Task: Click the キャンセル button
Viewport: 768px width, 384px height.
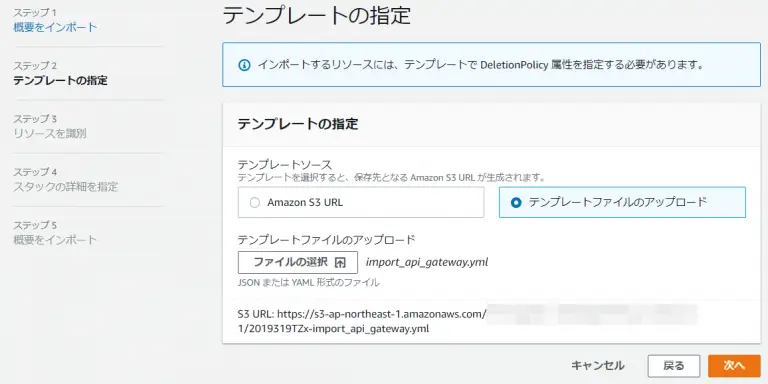Action: 598,365
